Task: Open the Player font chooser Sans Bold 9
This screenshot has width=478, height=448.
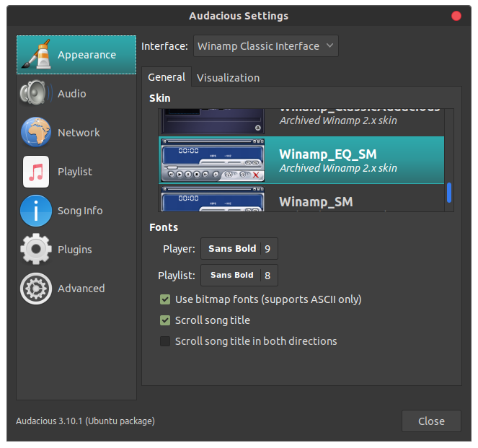Action: (x=239, y=249)
